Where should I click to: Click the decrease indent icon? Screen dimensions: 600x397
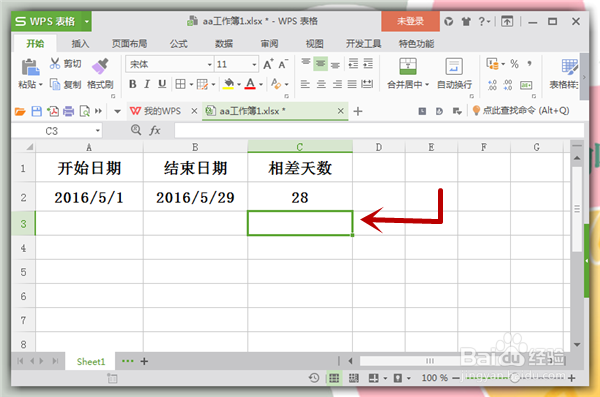pyautogui.click(x=353, y=64)
